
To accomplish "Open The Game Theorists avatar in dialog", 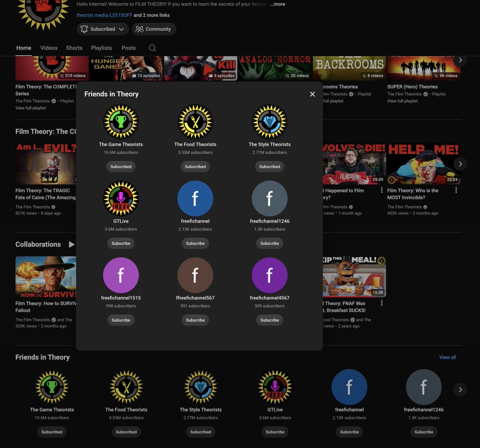I will coord(121,122).
